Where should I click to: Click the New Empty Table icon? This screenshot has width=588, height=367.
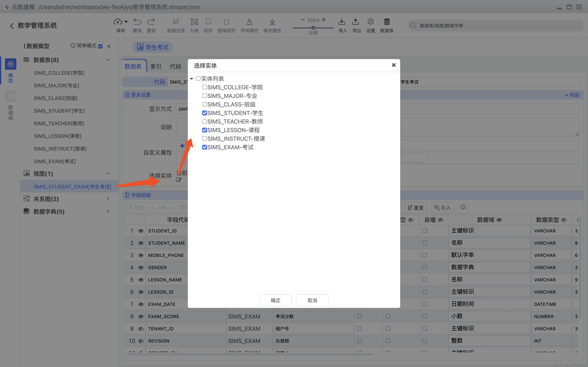(176, 22)
